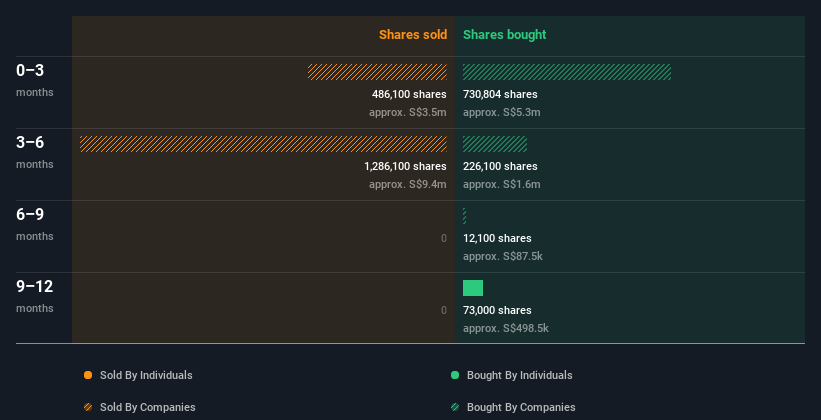Click the zero sold value in 9–12 months row
This screenshot has height=420, width=821.
443,310
